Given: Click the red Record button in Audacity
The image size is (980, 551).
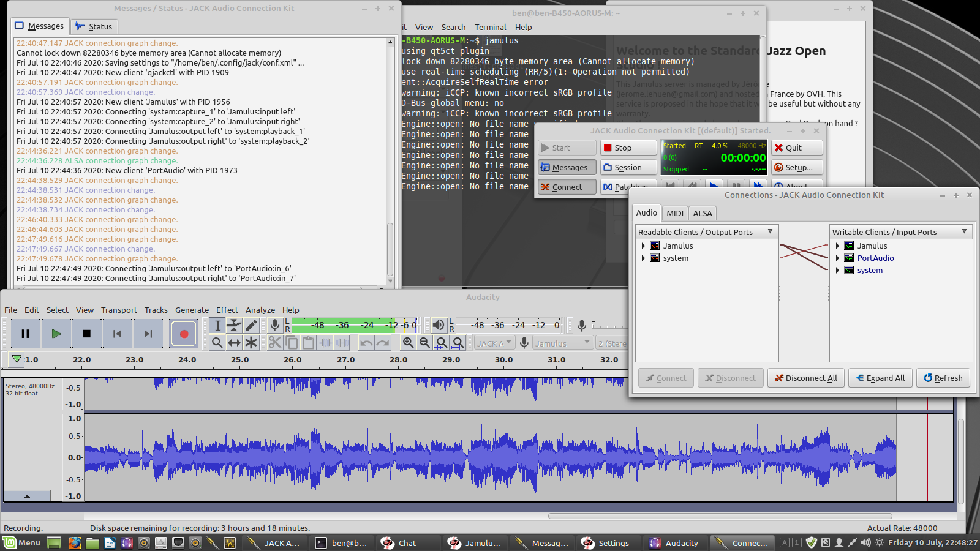Looking at the screenshot, I should point(184,334).
